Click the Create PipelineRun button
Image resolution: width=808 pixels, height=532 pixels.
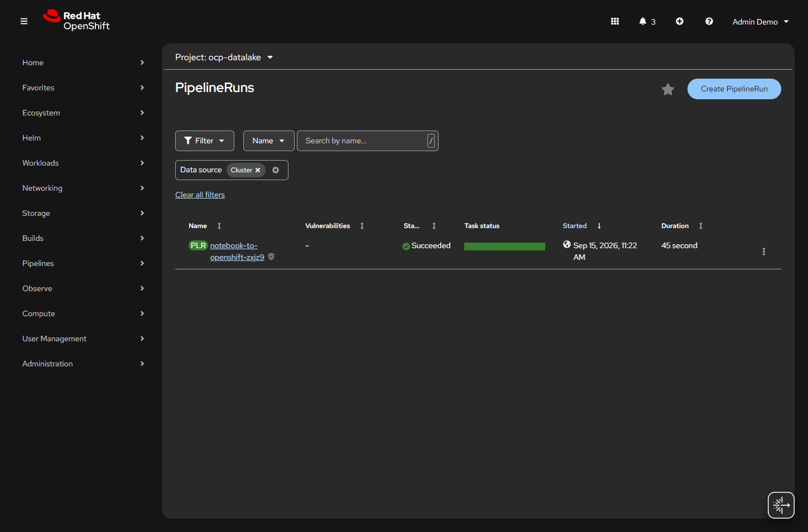tap(734, 89)
